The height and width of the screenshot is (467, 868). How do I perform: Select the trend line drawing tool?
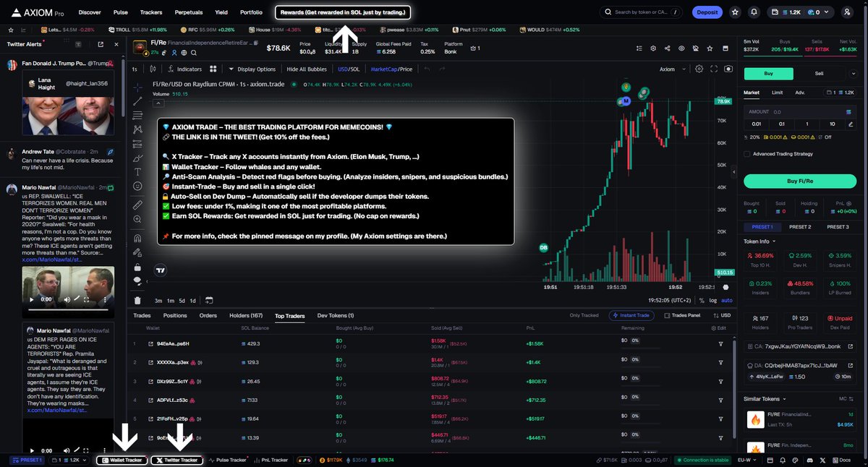(x=137, y=101)
